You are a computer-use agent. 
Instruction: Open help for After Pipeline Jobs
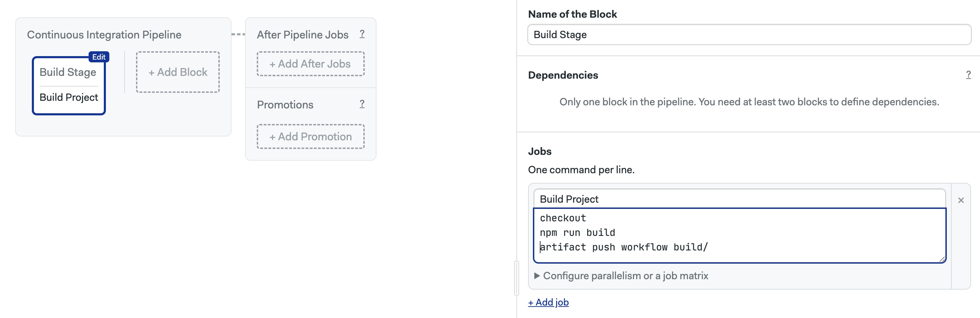click(x=362, y=34)
